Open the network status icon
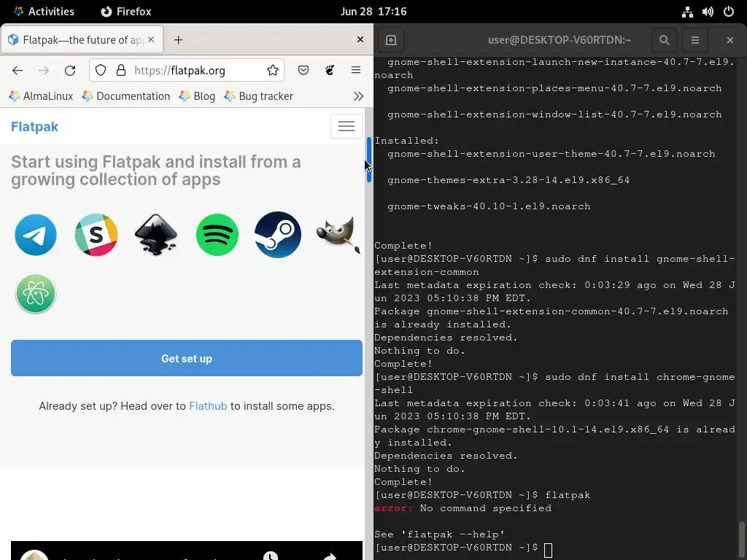This screenshot has width=747, height=560. (x=687, y=12)
